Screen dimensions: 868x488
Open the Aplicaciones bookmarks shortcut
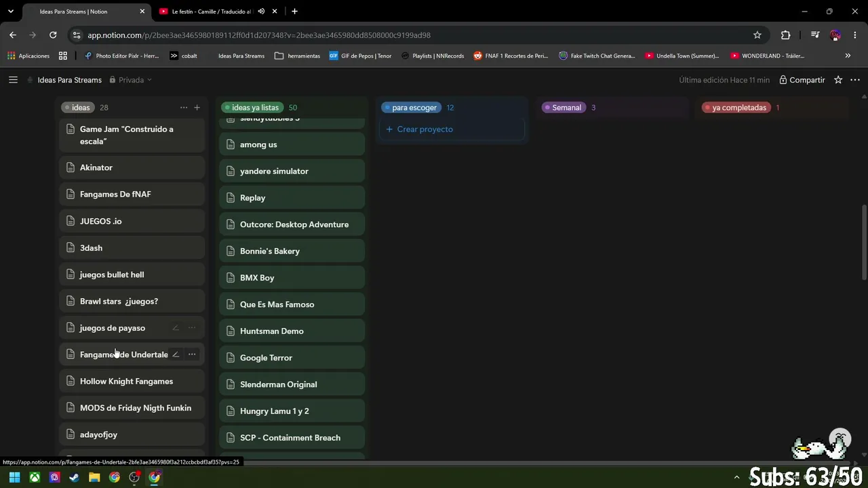click(x=28, y=56)
